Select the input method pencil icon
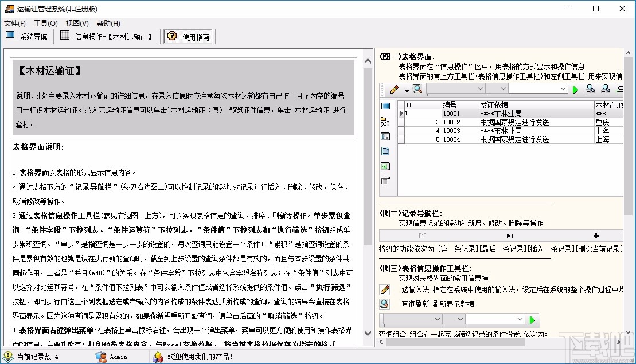Viewport: 636px width, 364px height. (394, 89)
